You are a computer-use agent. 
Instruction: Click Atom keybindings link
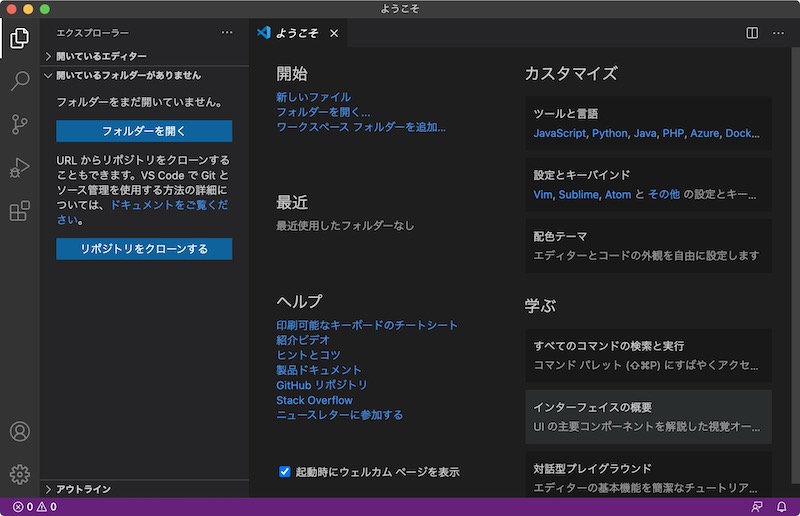pos(618,194)
